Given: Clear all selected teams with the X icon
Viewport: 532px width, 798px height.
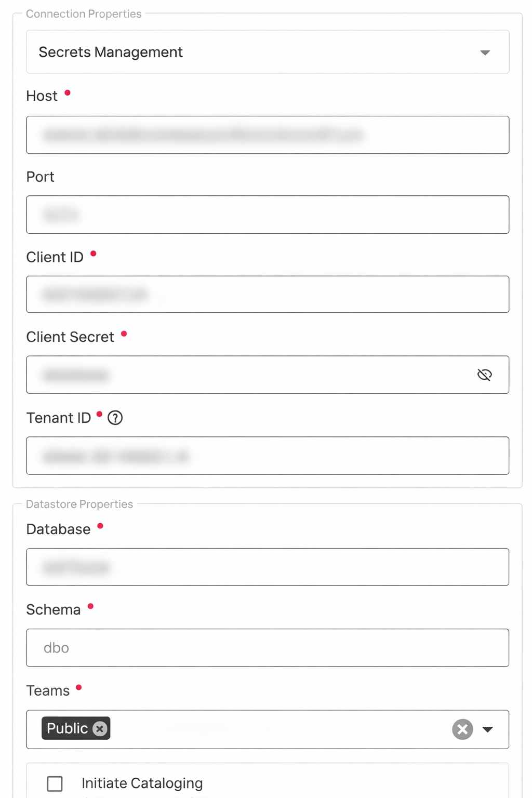Looking at the screenshot, I should 462,729.
